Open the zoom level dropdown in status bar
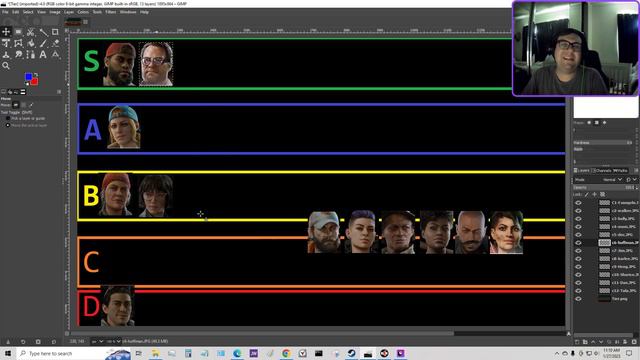The height and width of the screenshot is (360, 640). 113,341
